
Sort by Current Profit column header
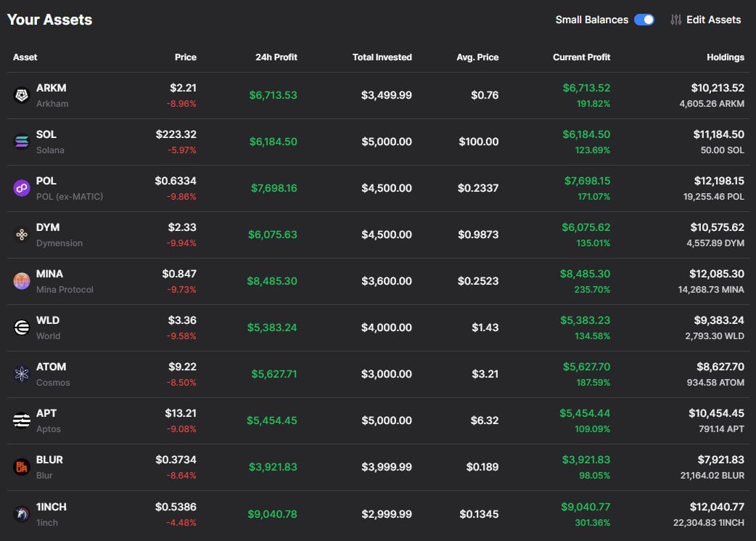click(x=581, y=57)
